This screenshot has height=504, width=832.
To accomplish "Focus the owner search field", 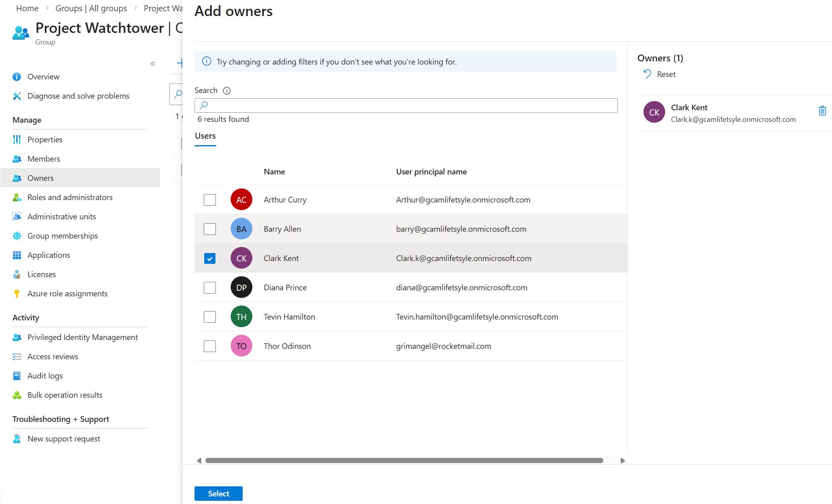I will click(406, 105).
